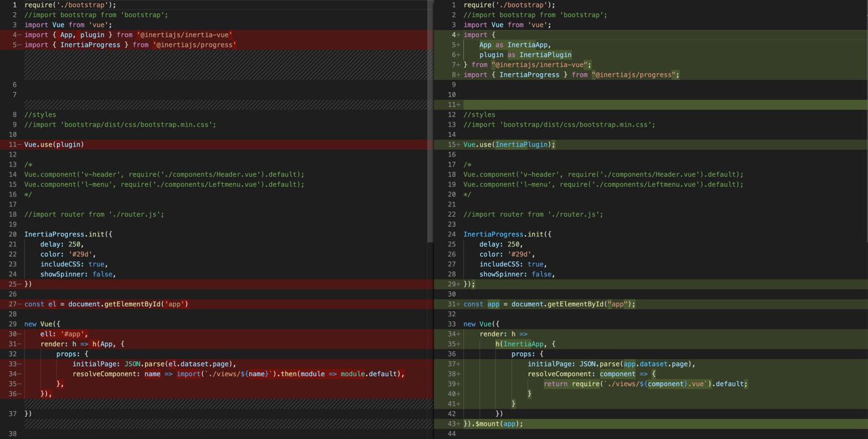
Task: Click added empty line 11 in right pane
Action: (x=651, y=105)
